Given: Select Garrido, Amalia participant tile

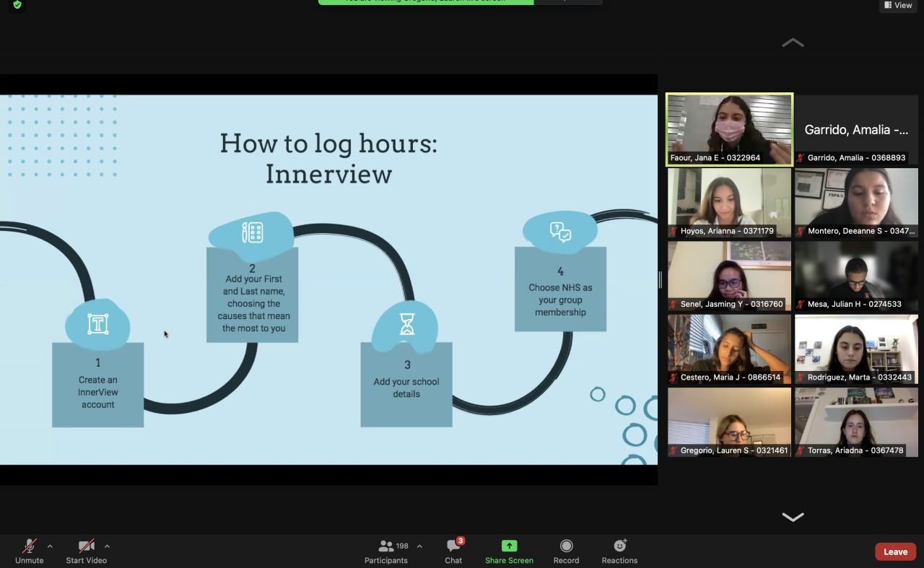Looking at the screenshot, I should click(856, 130).
